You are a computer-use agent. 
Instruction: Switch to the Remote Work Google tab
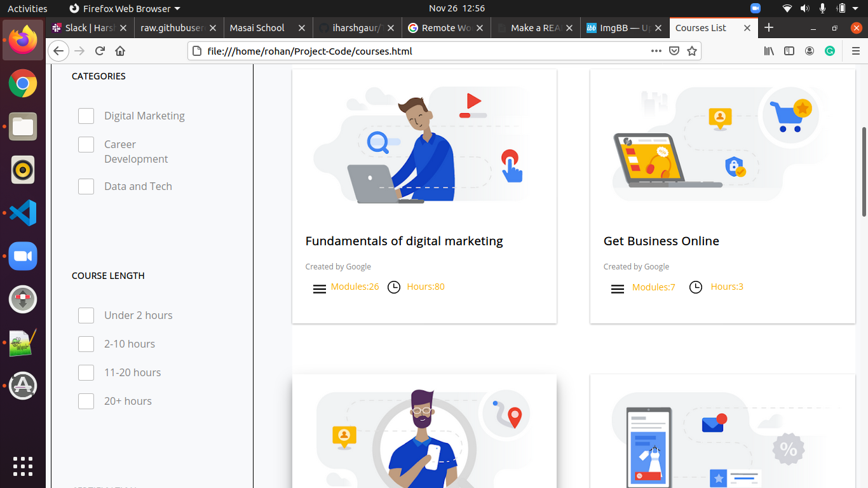(x=446, y=28)
